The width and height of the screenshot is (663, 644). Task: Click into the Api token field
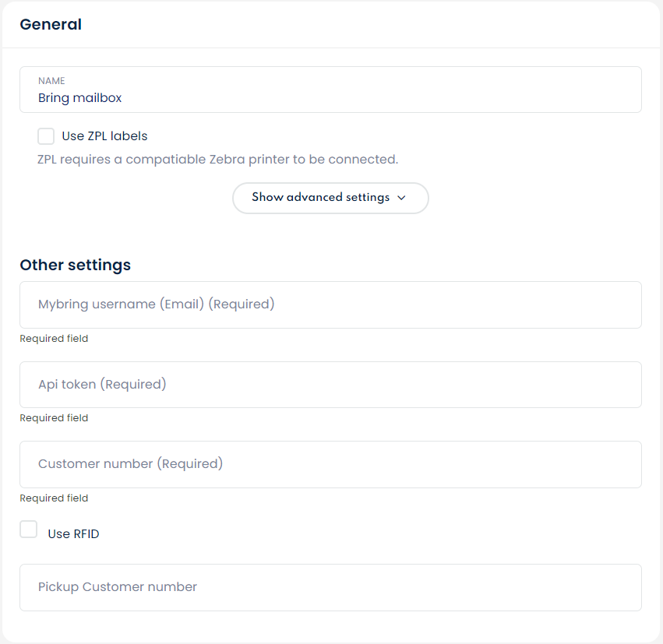tap(330, 385)
